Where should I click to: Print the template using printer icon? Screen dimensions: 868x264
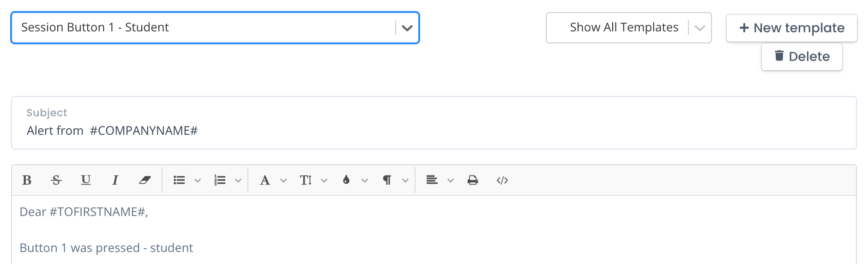(x=473, y=180)
